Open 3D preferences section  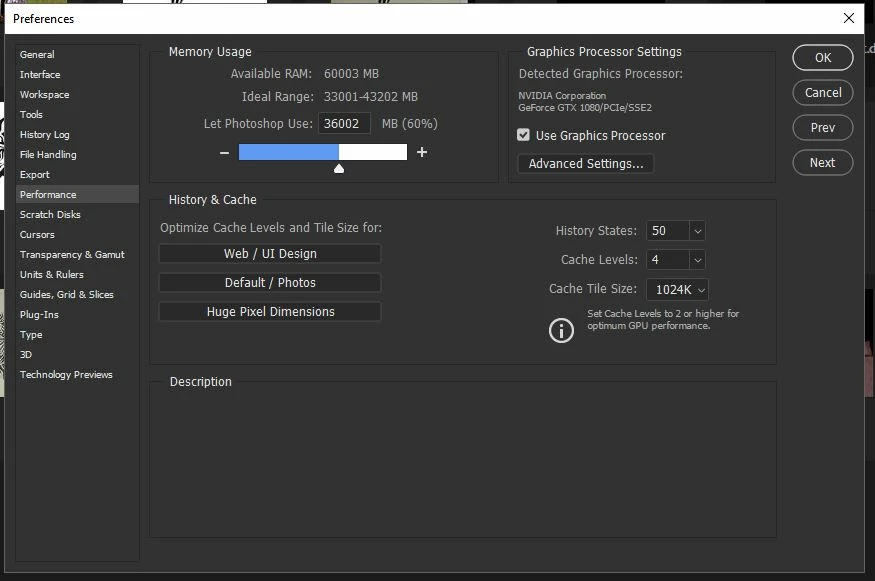(77, 354)
